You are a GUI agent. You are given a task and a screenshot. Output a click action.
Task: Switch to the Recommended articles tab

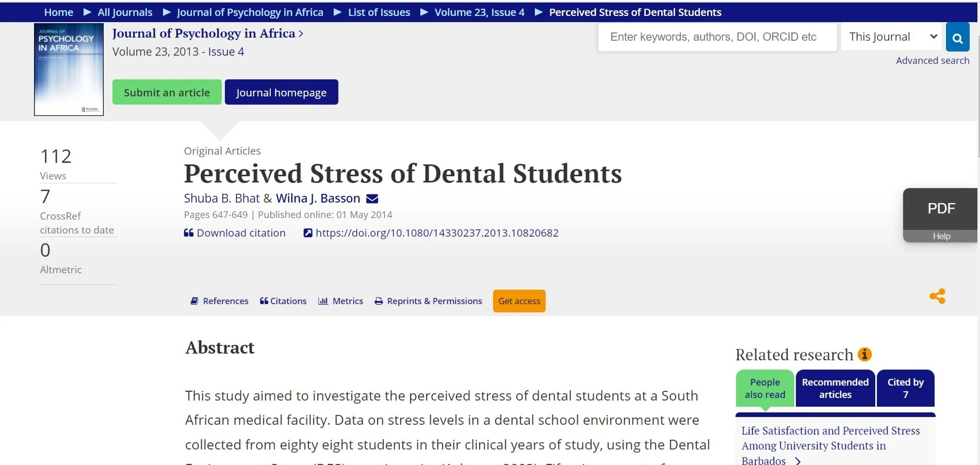(835, 388)
